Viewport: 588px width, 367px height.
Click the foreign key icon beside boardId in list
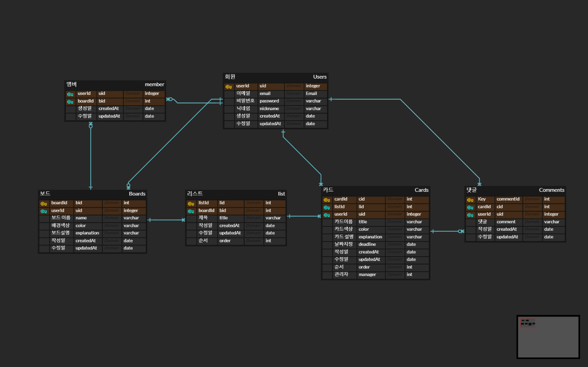[191, 211]
